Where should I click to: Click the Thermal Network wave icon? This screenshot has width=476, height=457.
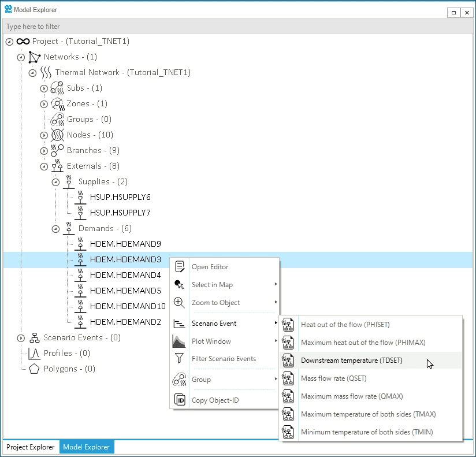pyautogui.click(x=46, y=73)
